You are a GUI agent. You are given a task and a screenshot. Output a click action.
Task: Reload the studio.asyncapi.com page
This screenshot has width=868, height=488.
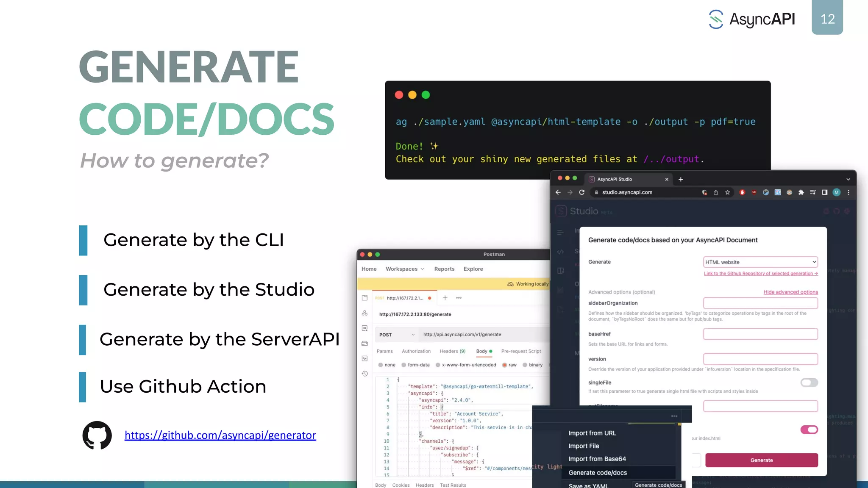click(582, 192)
